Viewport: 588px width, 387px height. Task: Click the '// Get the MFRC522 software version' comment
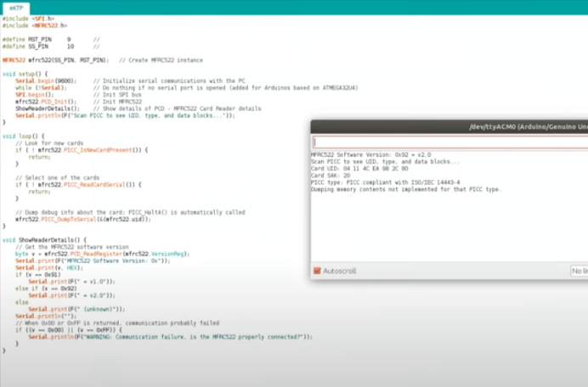point(72,247)
